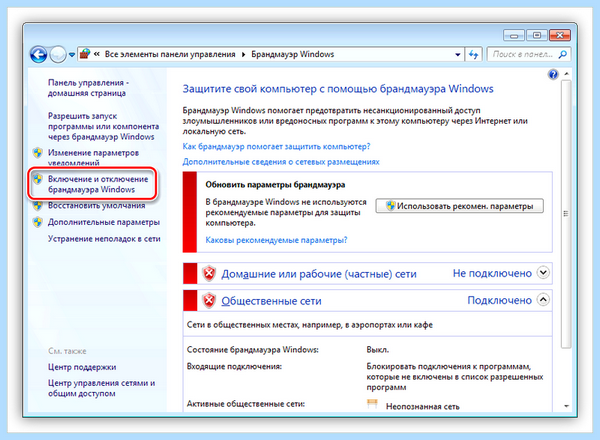600x440 pixels.
Task: Minimize the firewall window
Action: [x=514, y=36]
